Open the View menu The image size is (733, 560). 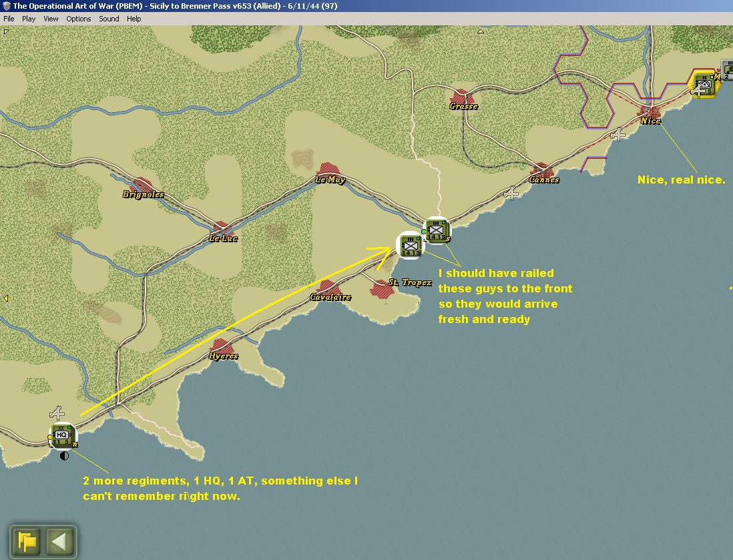coord(51,19)
